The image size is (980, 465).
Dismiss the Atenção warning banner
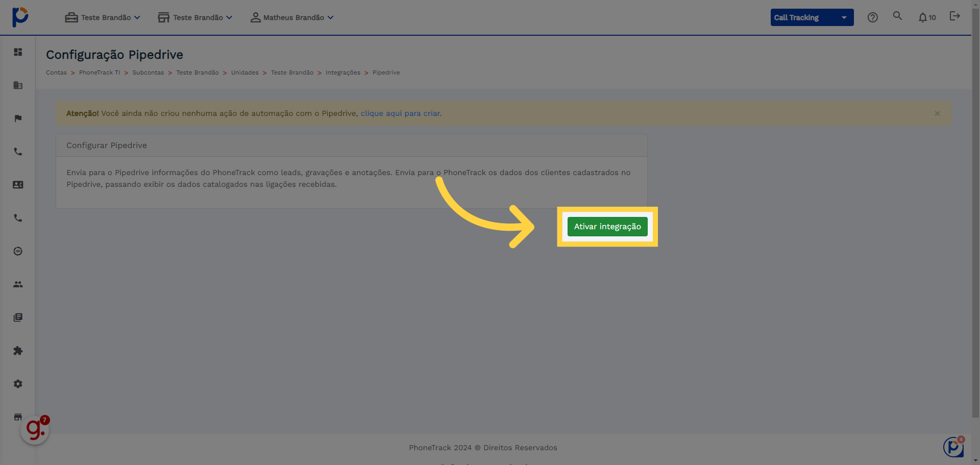[x=937, y=113]
